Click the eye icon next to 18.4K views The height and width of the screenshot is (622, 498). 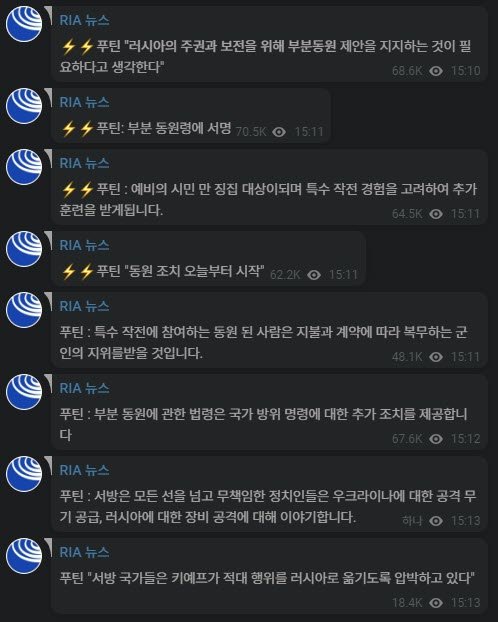click(436, 603)
